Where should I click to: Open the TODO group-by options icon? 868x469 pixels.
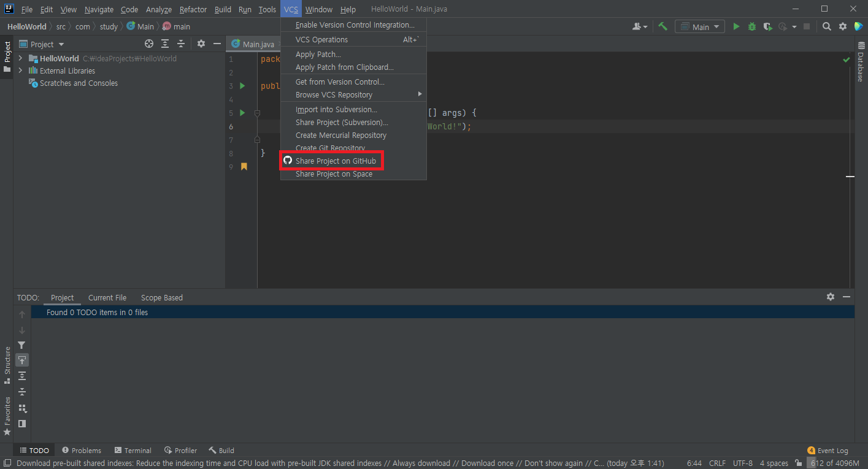click(x=22, y=408)
